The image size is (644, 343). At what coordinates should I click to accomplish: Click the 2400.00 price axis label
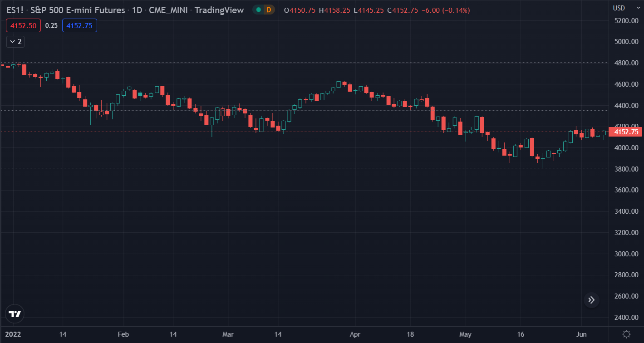coord(626,318)
